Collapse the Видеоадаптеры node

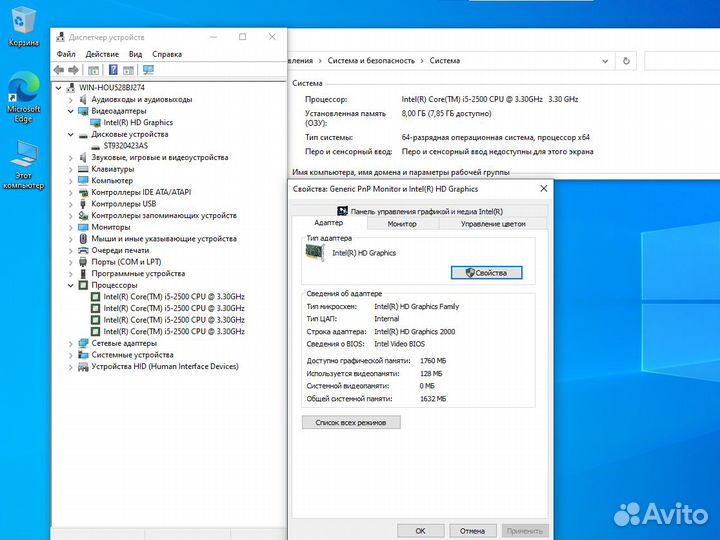pos(71,111)
